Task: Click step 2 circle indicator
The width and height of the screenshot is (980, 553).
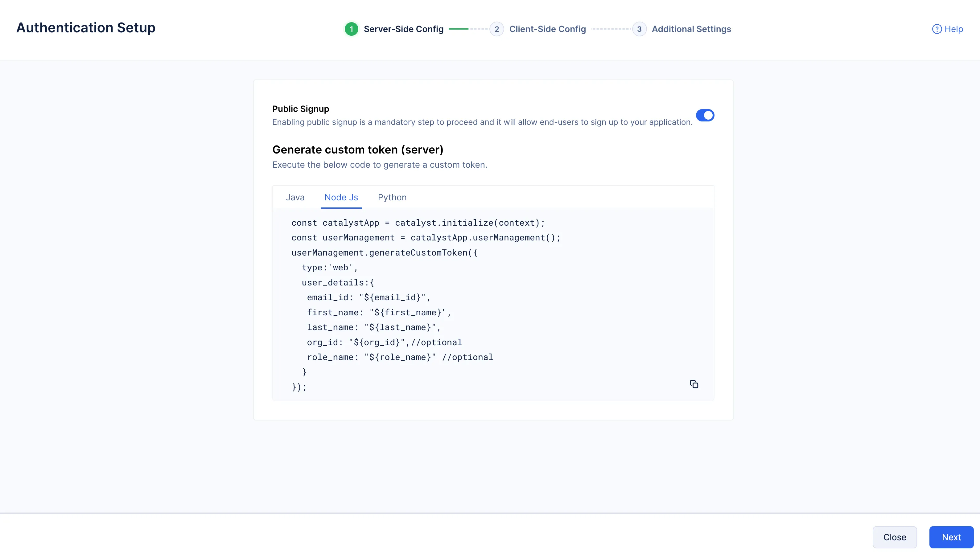Action: 496,29
